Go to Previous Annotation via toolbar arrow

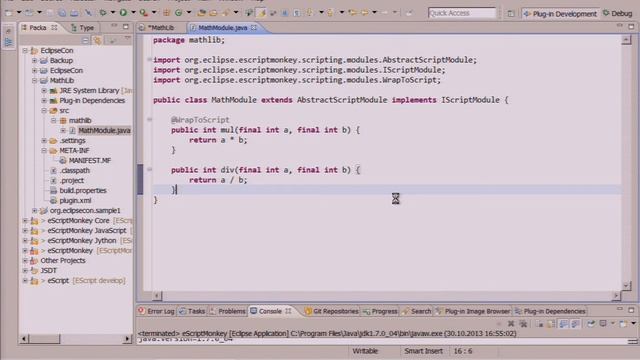[330, 13]
